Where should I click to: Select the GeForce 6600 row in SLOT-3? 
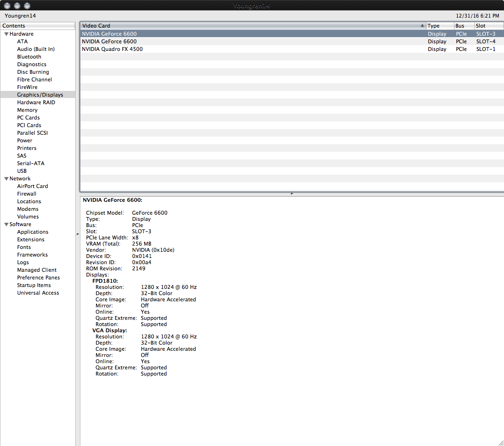(x=292, y=34)
